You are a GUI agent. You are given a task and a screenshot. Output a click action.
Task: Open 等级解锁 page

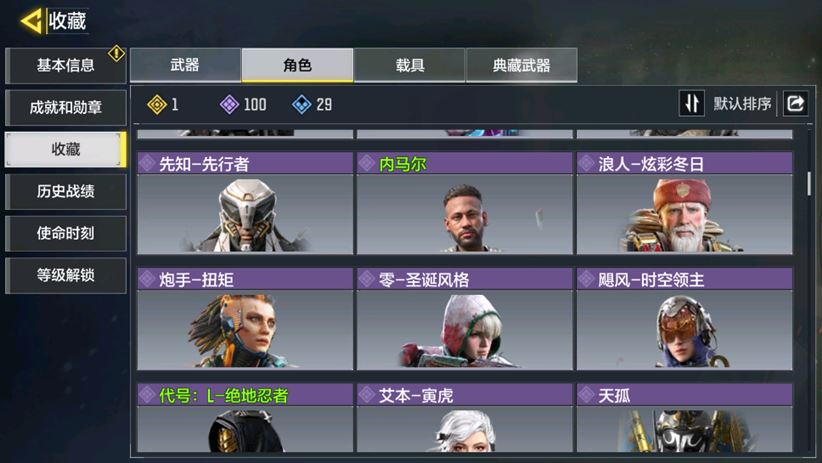coord(66,275)
